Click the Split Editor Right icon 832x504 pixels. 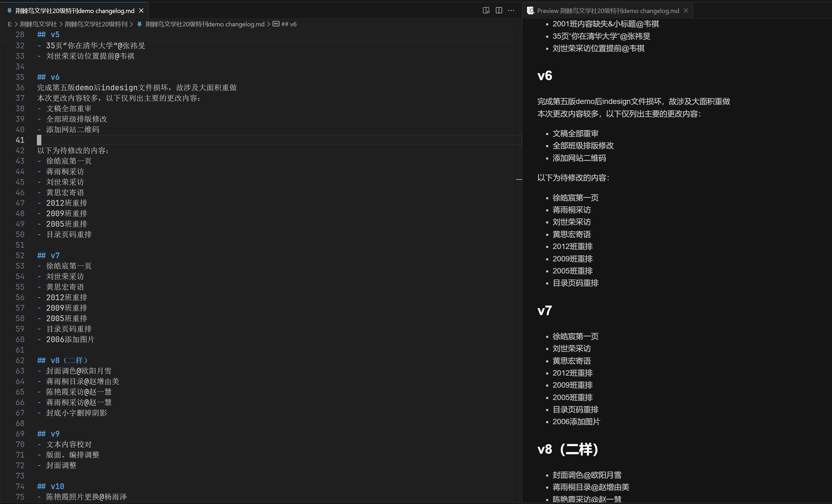499,10
